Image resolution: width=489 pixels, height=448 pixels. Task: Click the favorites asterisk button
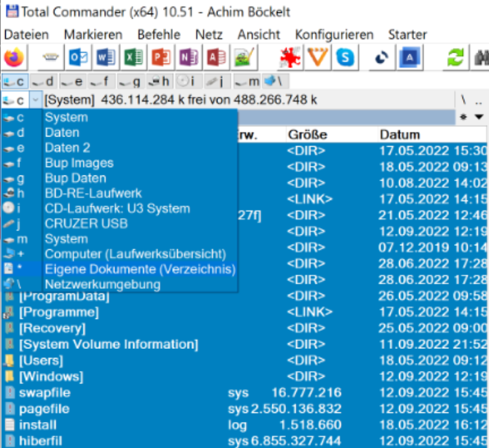464,117
